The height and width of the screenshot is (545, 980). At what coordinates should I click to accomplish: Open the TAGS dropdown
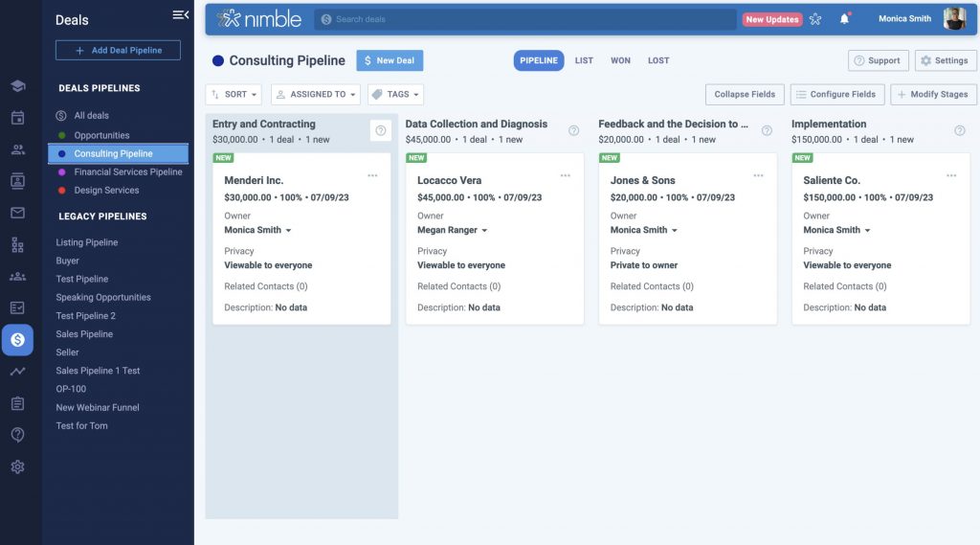(x=395, y=95)
